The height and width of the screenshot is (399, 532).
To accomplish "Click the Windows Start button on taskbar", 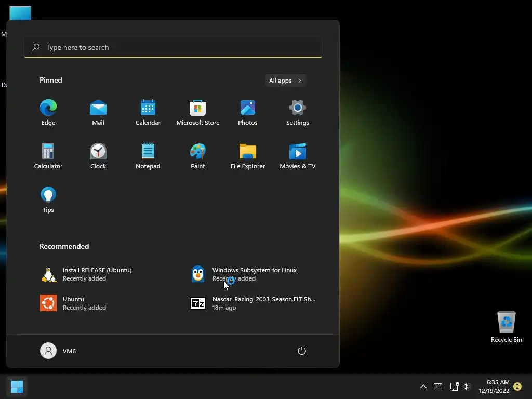I will 17,387.
